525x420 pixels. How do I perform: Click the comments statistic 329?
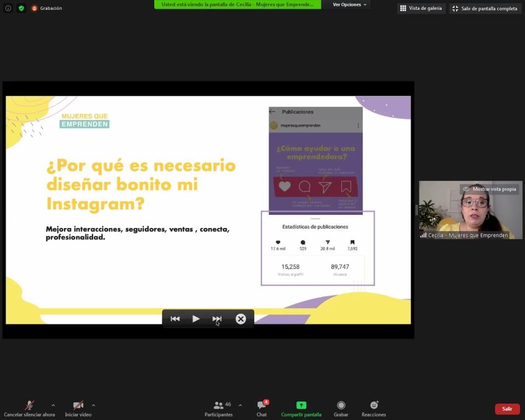point(302,246)
